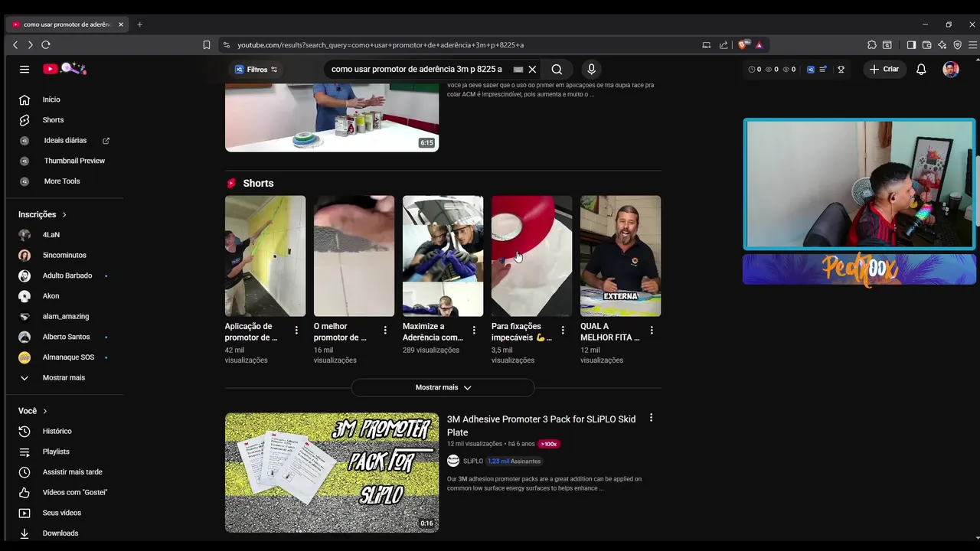Expand Inscrições section chevron
The height and width of the screenshot is (551, 980).
pos(64,215)
